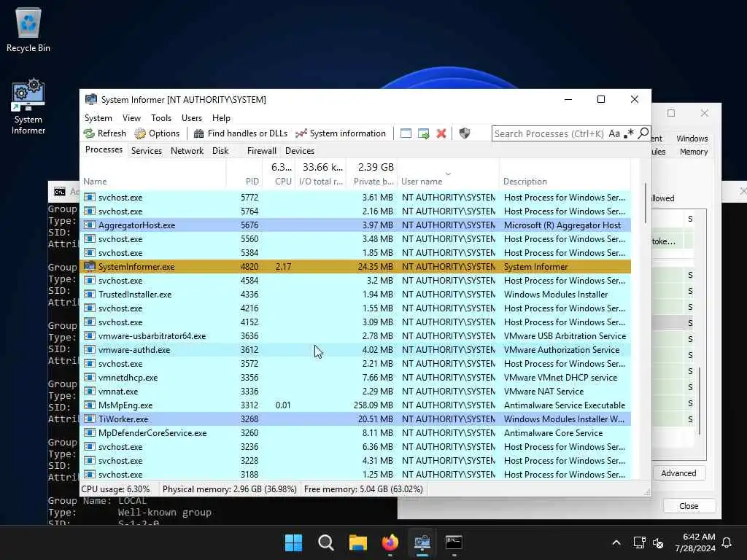Click Advanced button in background window

click(678, 473)
